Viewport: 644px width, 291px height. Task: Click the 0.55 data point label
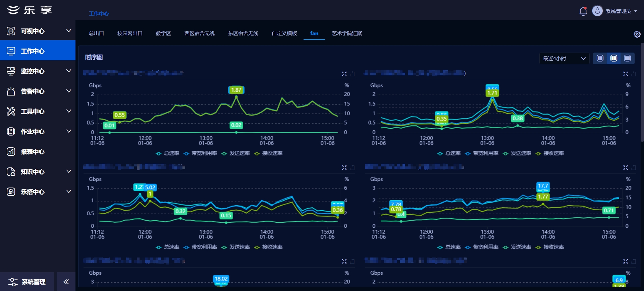[119, 115]
